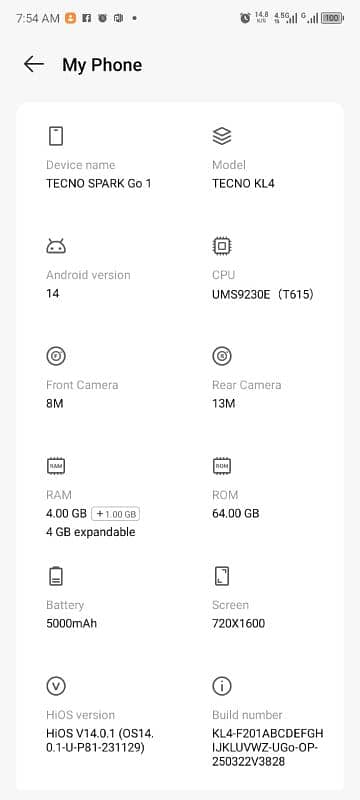Tap the info icon above Build number

point(222,686)
